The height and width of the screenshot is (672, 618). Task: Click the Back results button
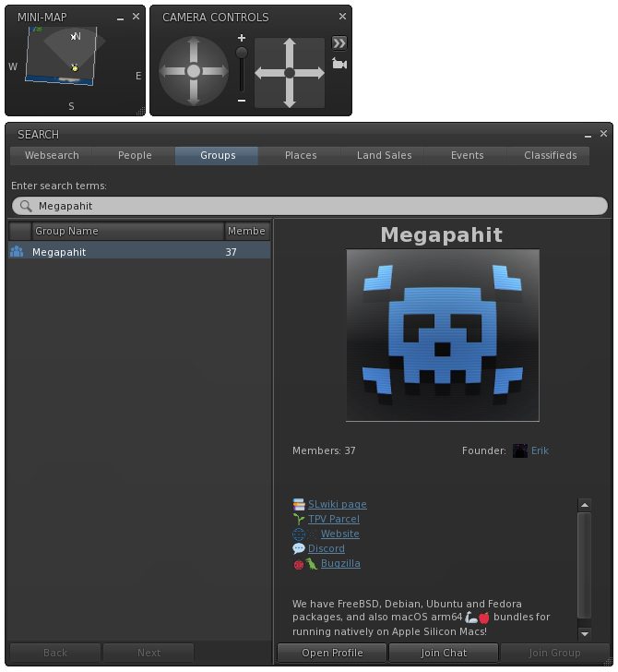tap(55, 653)
